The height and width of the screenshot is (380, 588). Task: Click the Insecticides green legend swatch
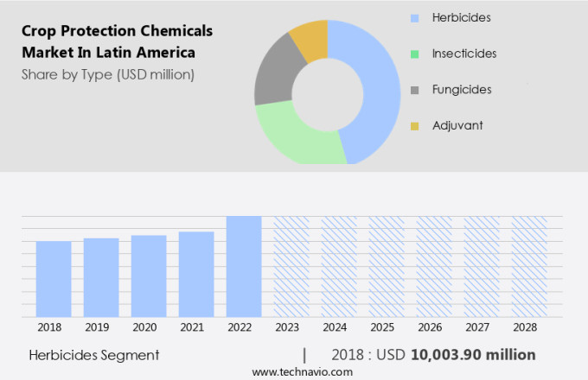pos(414,54)
